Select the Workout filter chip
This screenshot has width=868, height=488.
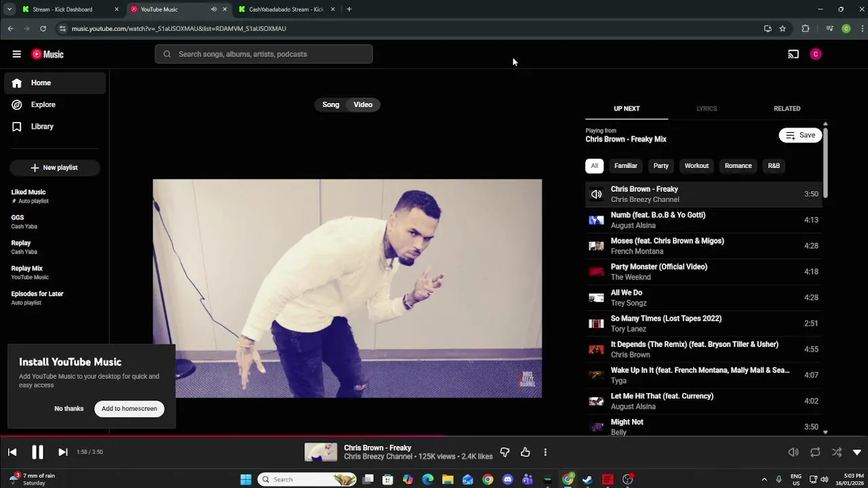pyautogui.click(x=696, y=165)
